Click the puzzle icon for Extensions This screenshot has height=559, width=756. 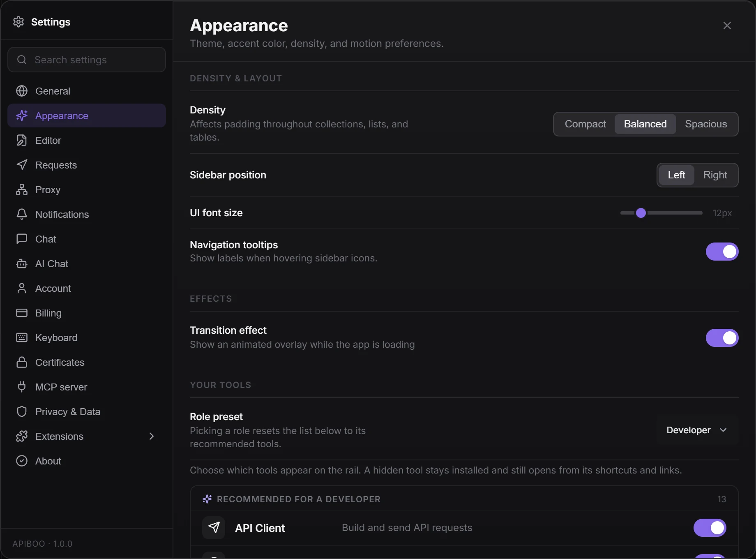(x=22, y=436)
